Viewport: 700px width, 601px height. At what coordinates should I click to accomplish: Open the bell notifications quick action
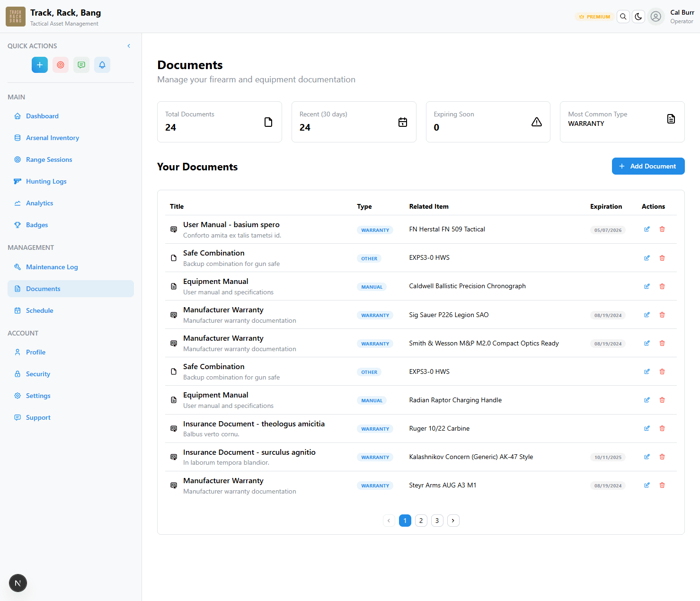click(x=102, y=65)
